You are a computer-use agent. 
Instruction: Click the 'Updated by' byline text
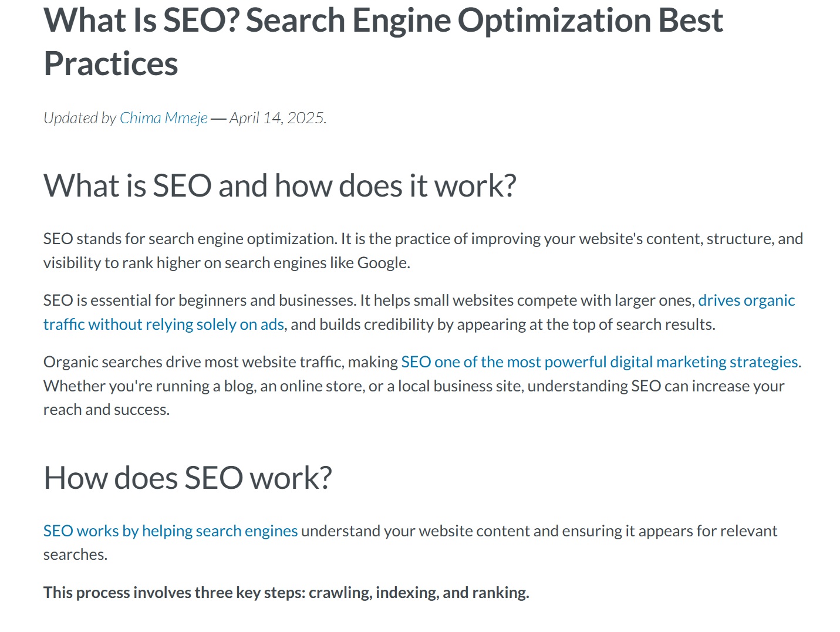[x=79, y=118]
